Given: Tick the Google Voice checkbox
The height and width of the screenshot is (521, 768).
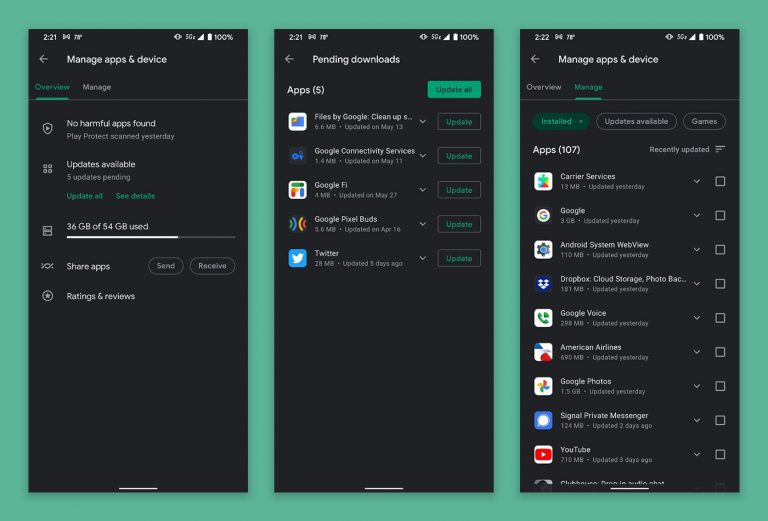Looking at the screenshot, I should pos(720,318).
